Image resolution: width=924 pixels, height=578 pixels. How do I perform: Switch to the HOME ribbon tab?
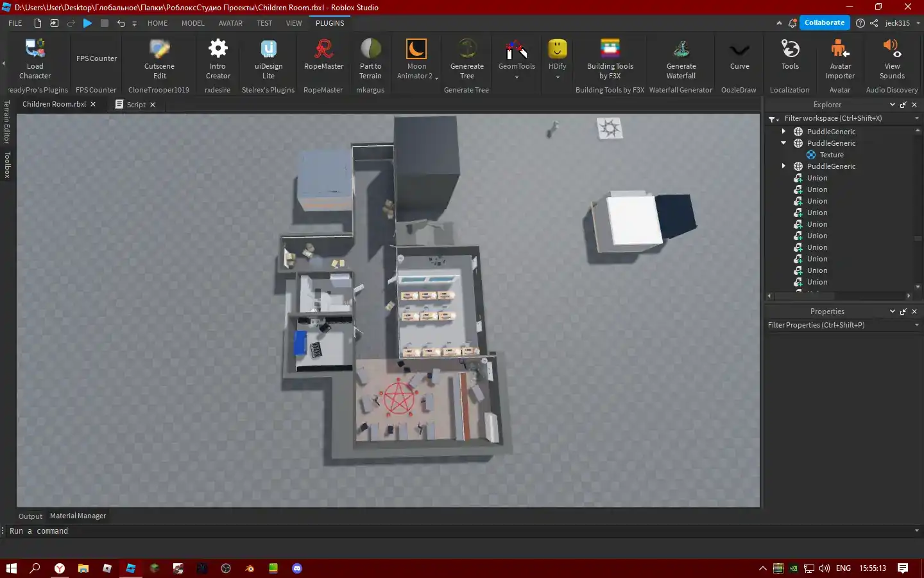157,23
